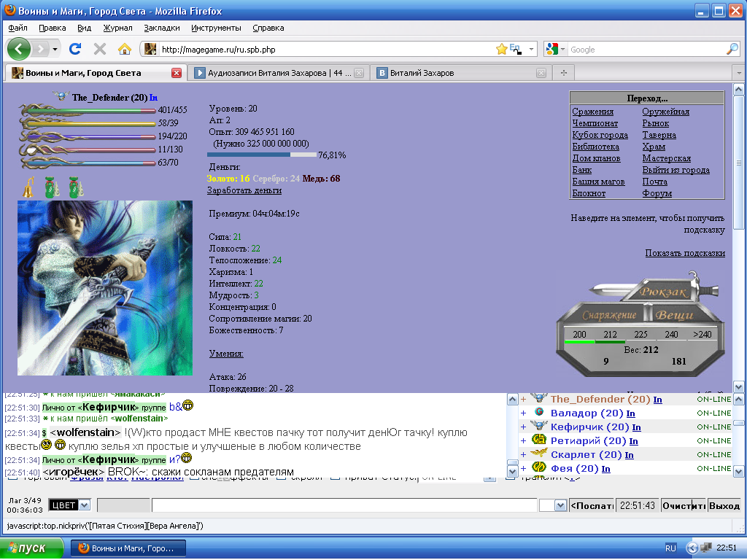Screen dimensions: 747x560
Task: Close the Виталий Захаров tab
Action: click(541, 73)
